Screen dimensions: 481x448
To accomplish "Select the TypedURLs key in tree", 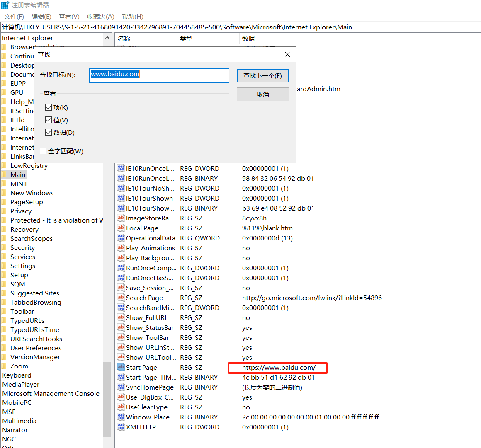I will click(27, 320).
